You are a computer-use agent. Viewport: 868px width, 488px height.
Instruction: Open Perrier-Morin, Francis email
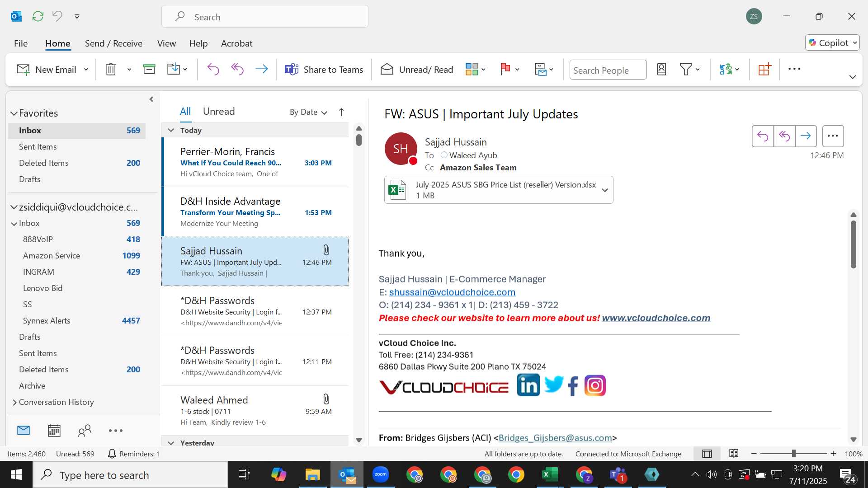(255, 162)
